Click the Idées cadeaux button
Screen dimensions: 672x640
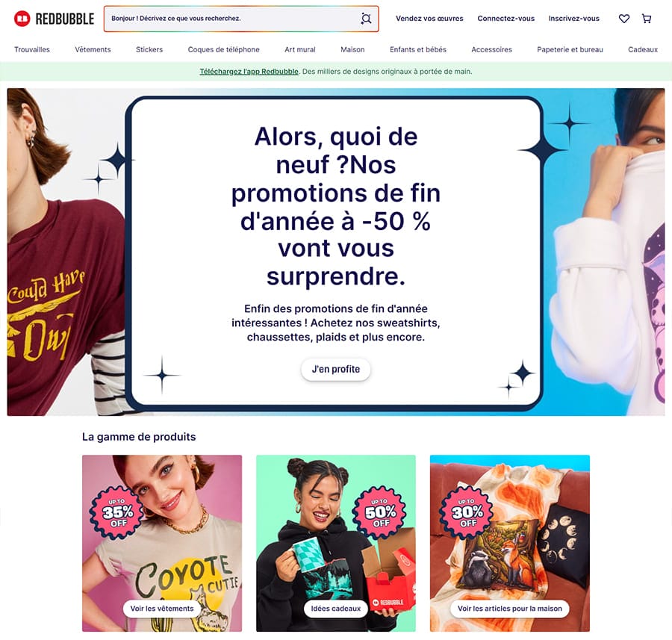pos(336,609)
